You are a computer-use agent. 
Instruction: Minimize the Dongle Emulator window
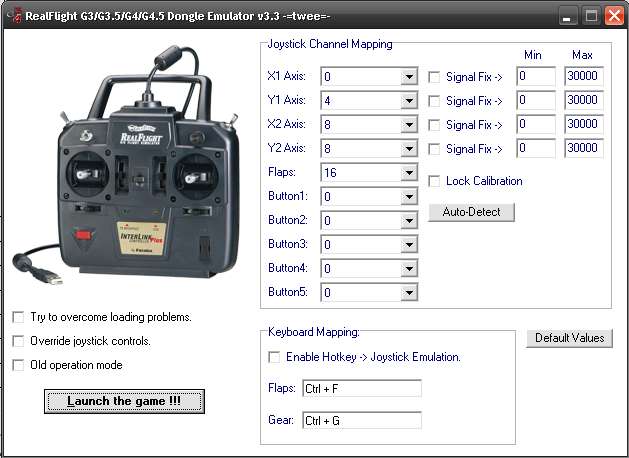tap(569, 15)
